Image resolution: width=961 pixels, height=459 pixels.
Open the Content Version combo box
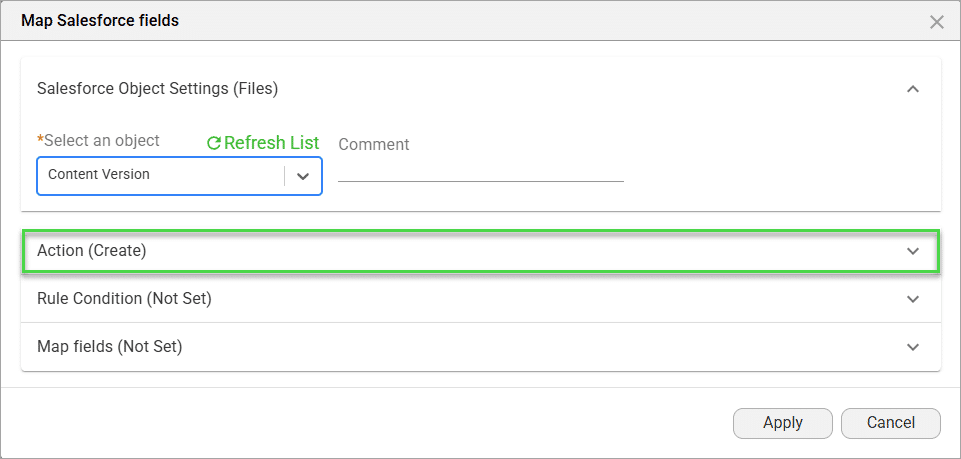tap(160, 175)
